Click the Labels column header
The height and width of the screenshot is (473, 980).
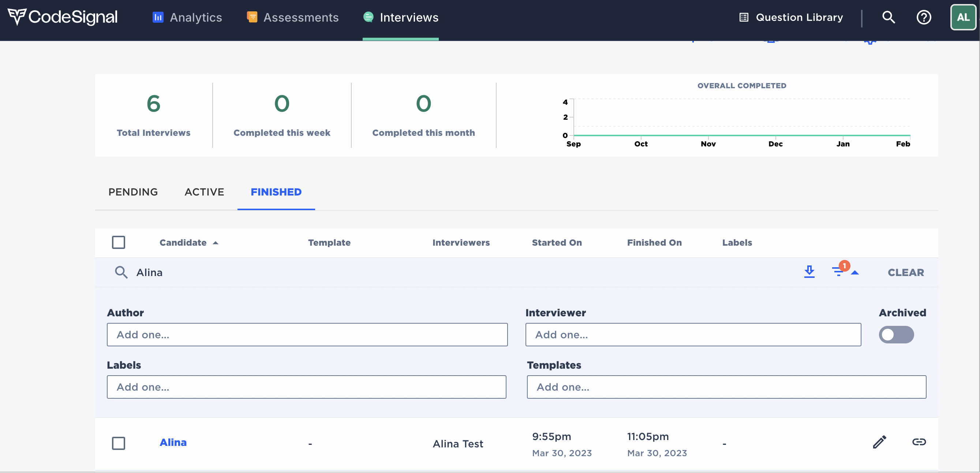click(737, 242)
